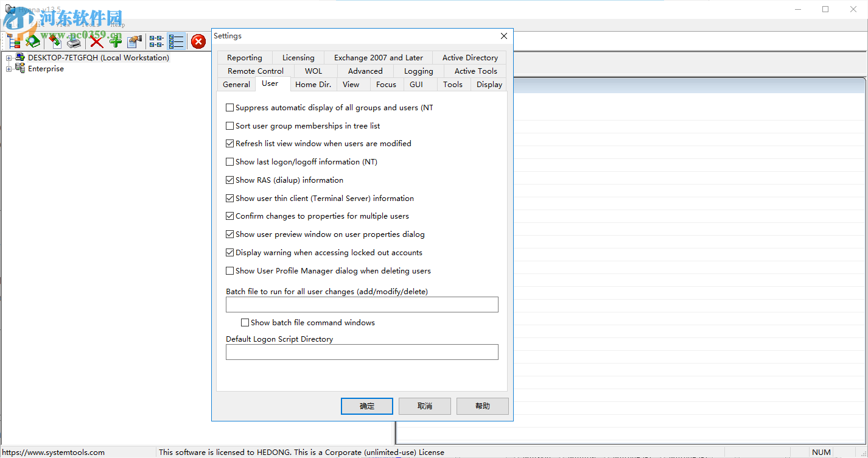Click the printer toolbar icon
Screen dimensions: 868x458
[74, 41]
